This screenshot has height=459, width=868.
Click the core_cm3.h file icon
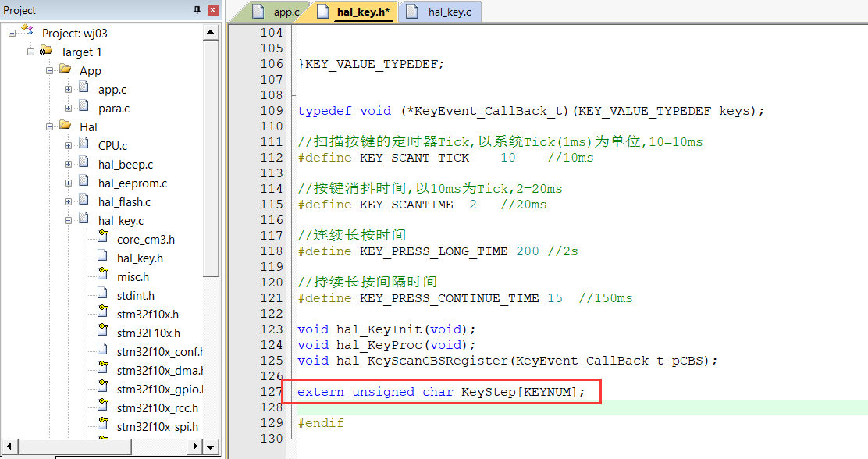tap(102, 239)
